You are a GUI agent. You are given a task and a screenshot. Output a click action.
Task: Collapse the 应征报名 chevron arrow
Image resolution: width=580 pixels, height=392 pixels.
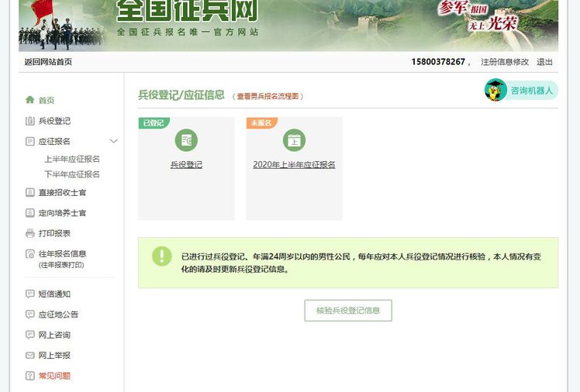pyautogui.click(x=114, y=141)
